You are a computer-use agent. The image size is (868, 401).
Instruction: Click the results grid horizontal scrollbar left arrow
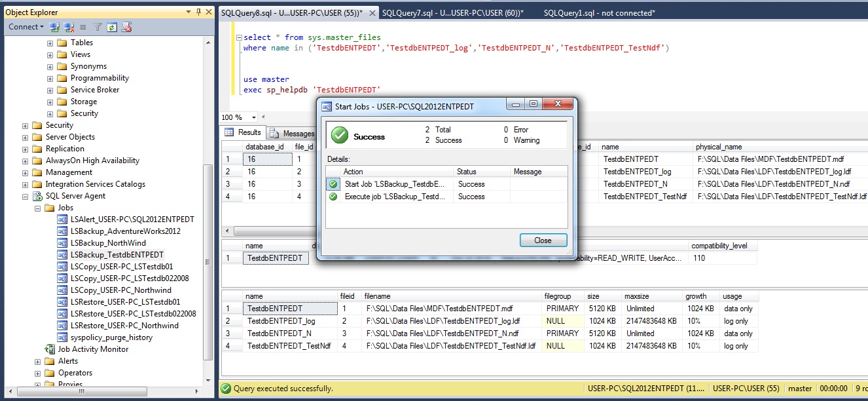226,231
